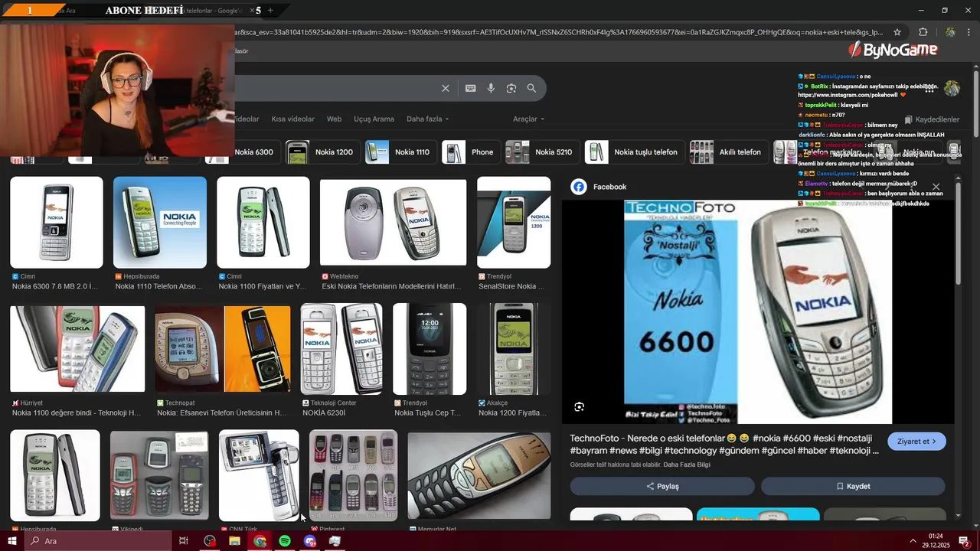
Task: Select the Nokia 1200 suggestion chip
Action: 322,152
